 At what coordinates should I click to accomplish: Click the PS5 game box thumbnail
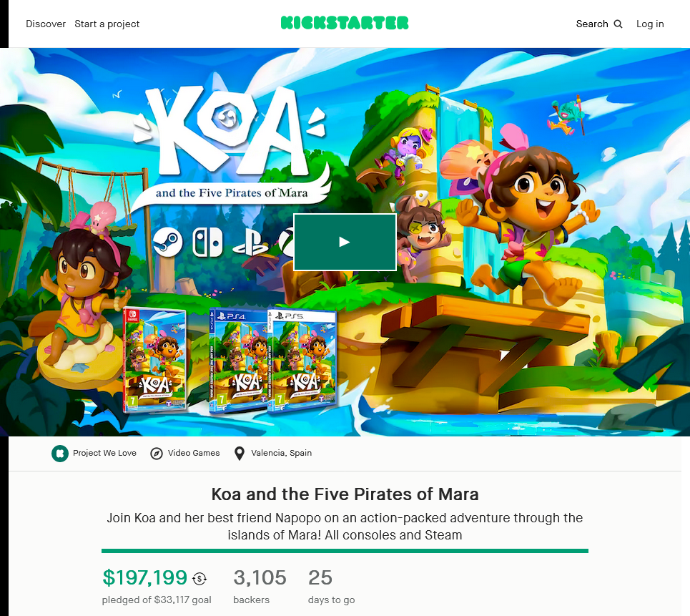pyautogui.click(x=297, y=361)
